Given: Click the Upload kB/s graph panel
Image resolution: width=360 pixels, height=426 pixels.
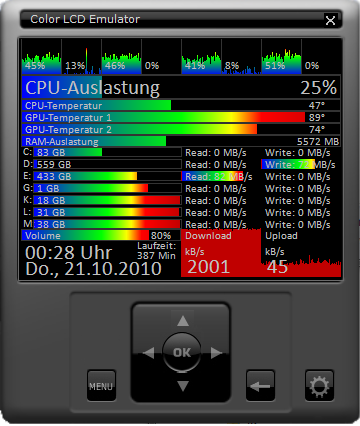Looking at the screenshot, I should (301, 253).
